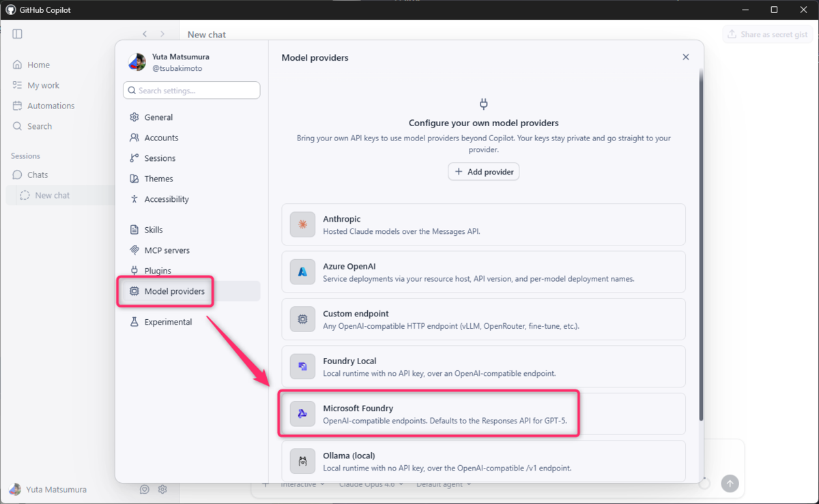Screen dimensions: 819x504
Task: Open General settings gear item
Action: 192,117
